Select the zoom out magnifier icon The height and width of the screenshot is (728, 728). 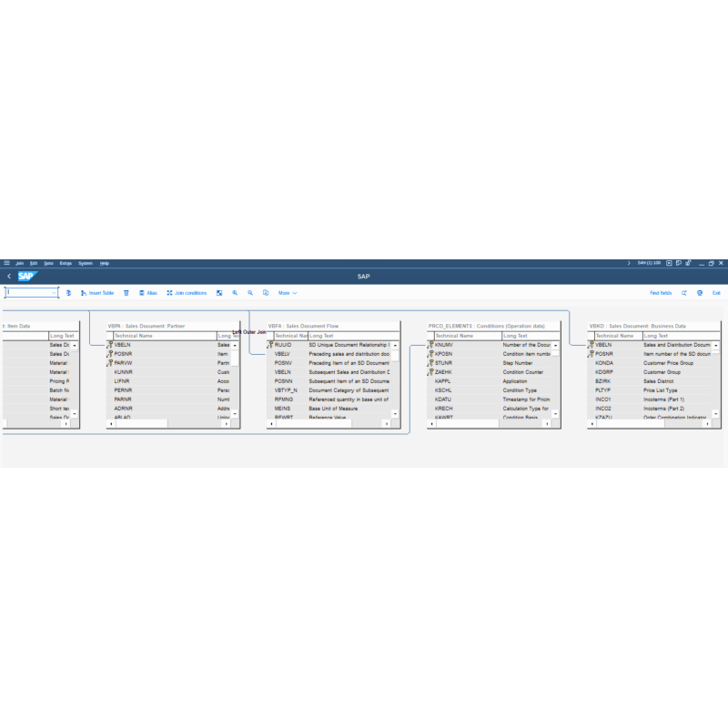[x=250, y=292]
